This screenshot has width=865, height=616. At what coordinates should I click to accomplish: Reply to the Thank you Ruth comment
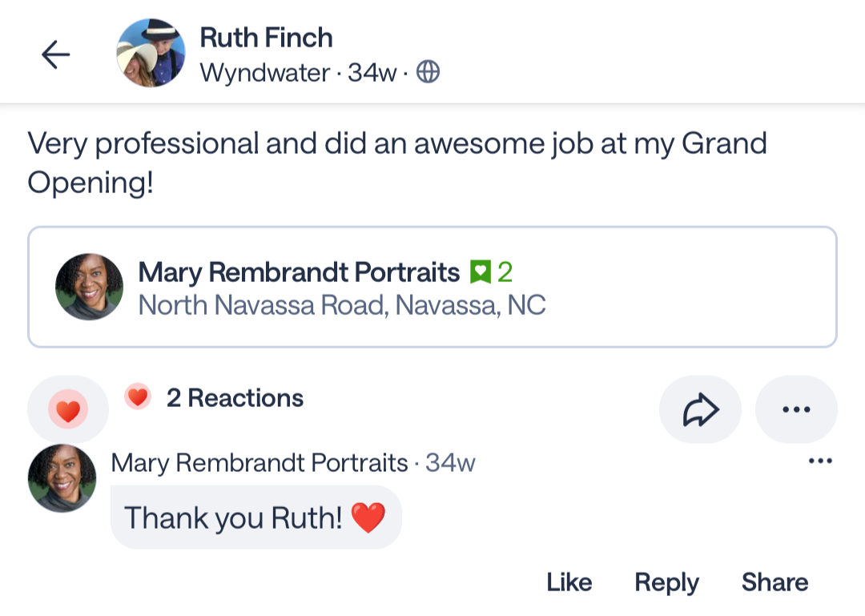[x=666, y=582]
